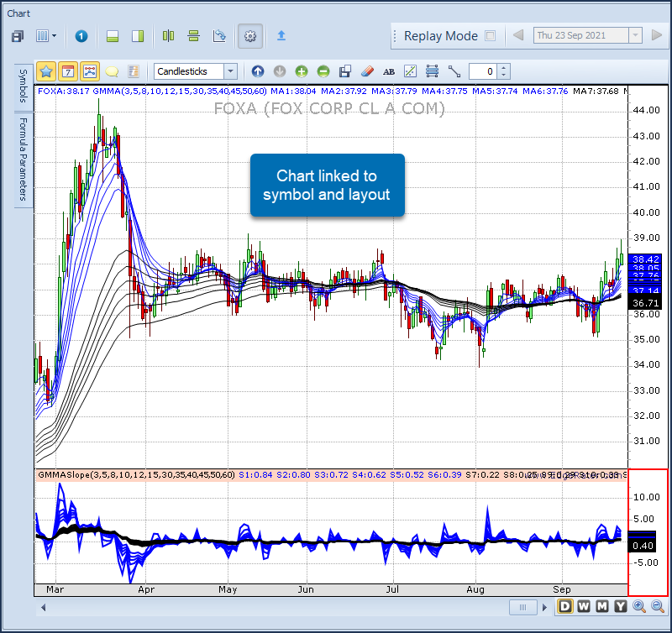672x633 pixels.
Task: Switch to Yearly timeframe Y button
Action: click(620, 606)
